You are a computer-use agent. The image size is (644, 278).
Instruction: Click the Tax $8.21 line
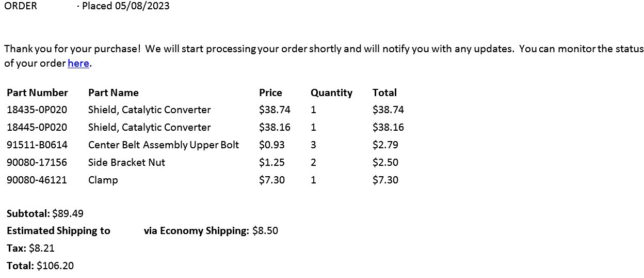click(x=30, y=248)
